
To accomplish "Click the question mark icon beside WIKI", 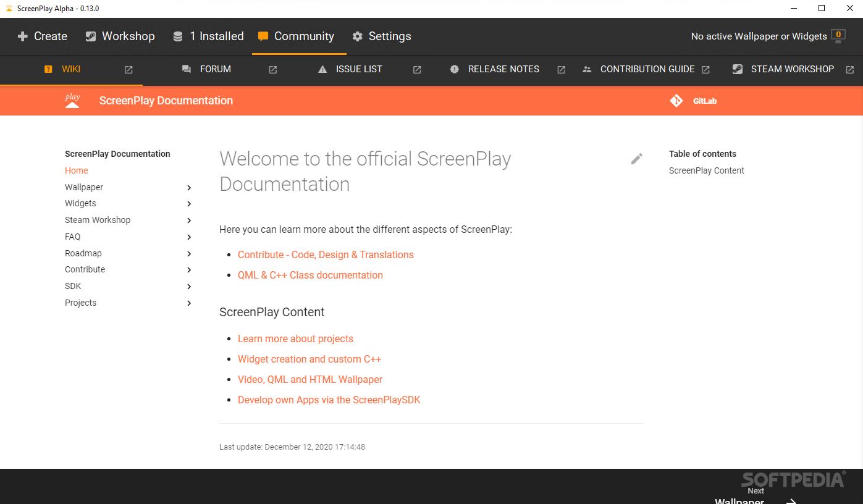I will click(x=48, y=69).
